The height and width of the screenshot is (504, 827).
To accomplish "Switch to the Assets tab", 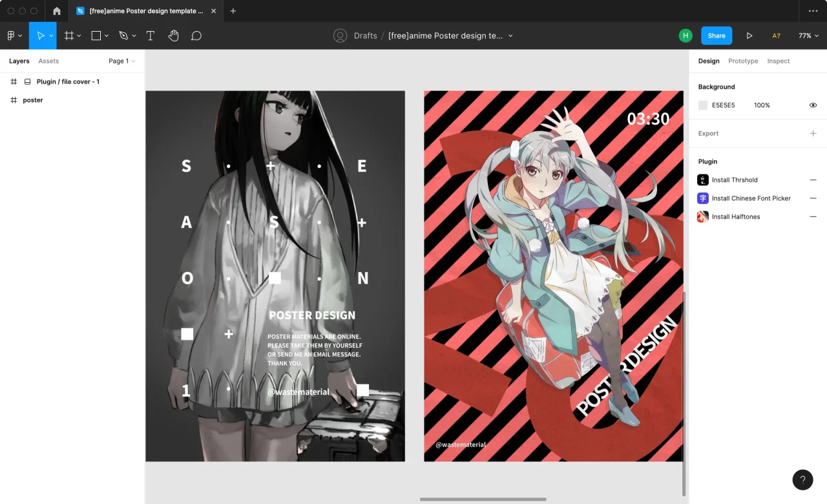I will pos(48,61).
